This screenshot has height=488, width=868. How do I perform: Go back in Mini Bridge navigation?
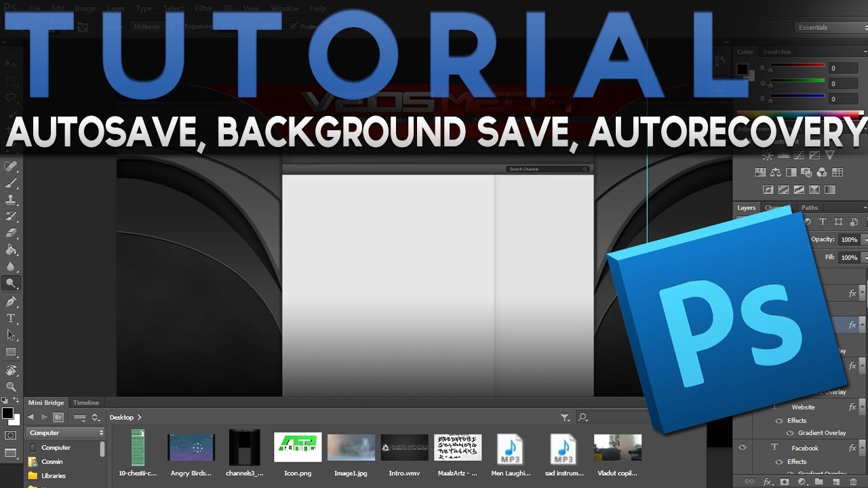tap(31, 418)
